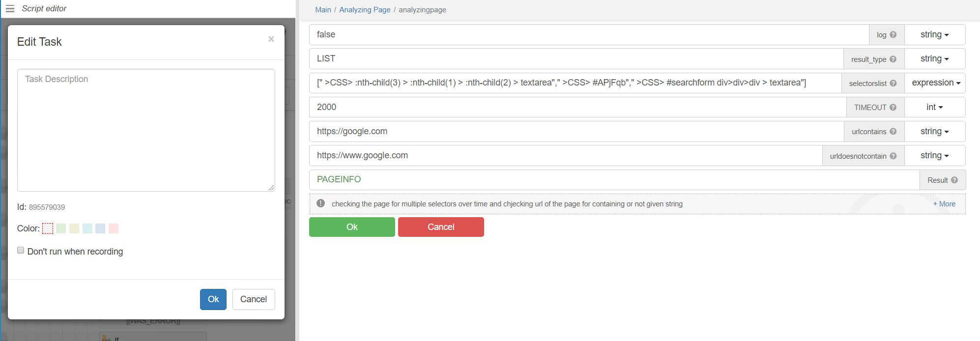This screenshot has height=341, width=980.
Task: Click the urldoesnotcontain help icon
Action: coord(893,156)
